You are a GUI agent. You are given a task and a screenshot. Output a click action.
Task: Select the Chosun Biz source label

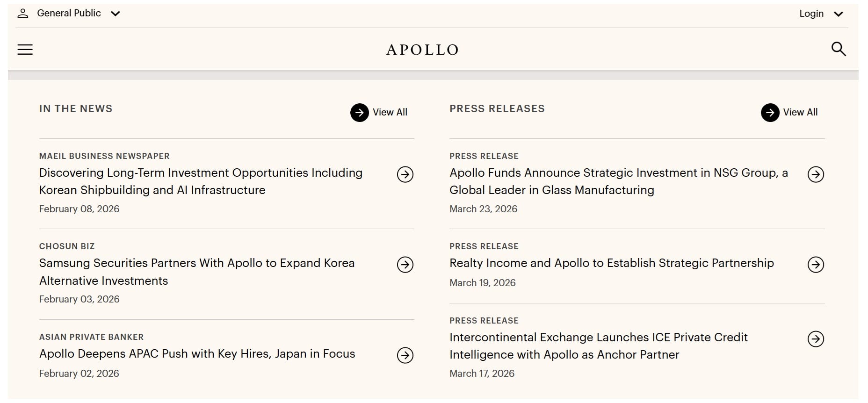pos(66,246)
